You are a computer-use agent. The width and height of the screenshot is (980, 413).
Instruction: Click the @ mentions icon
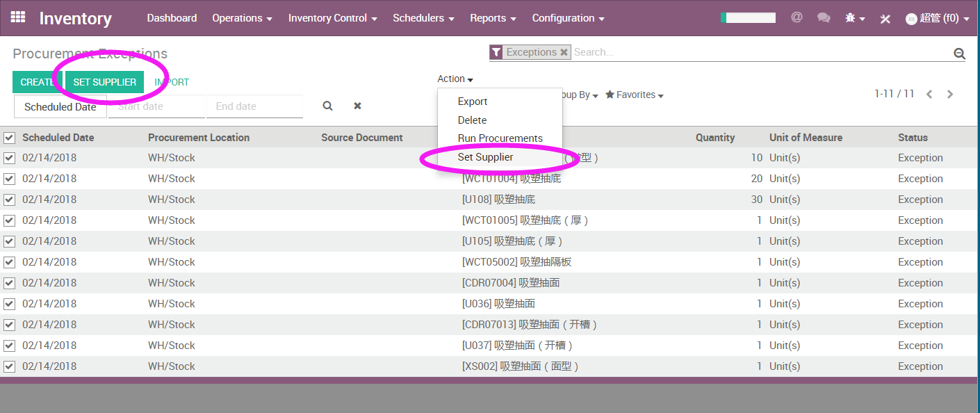point(797,18)
